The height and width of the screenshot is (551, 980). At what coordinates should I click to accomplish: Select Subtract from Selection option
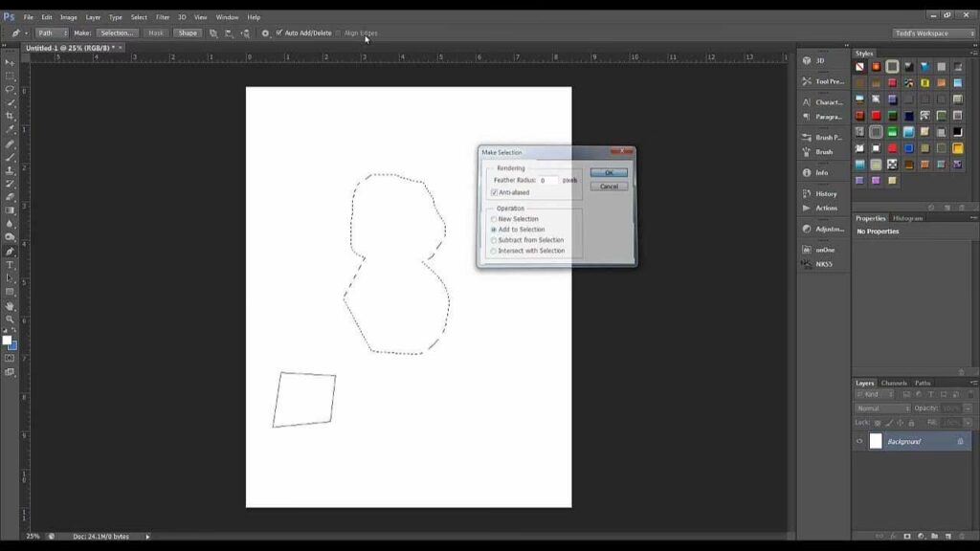pos(494,240)
